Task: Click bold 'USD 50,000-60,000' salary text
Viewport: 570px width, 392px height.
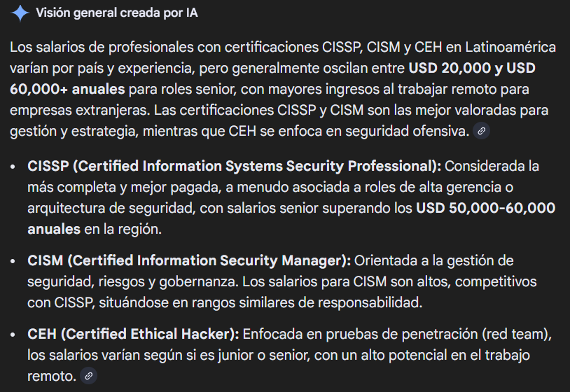Action: (485, 209)
